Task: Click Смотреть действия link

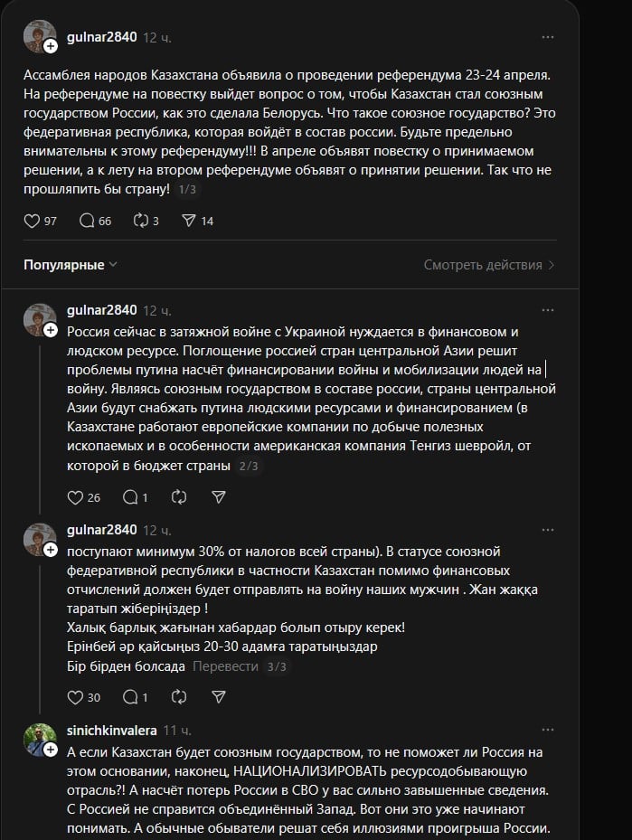Action: (488, 265)
